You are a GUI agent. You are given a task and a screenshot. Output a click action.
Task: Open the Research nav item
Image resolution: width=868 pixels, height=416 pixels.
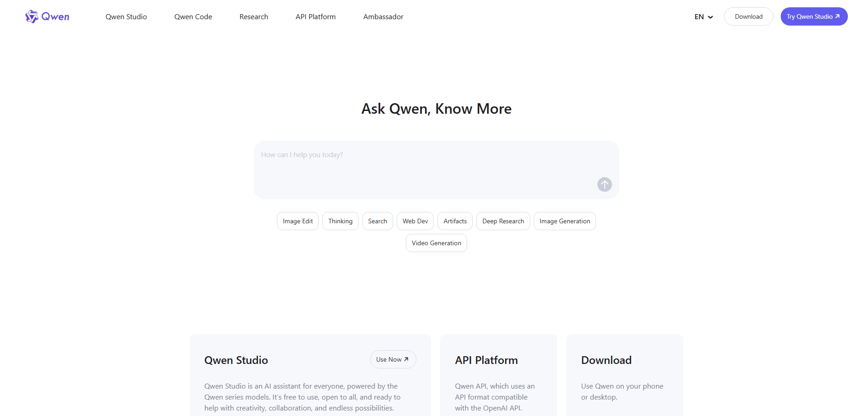pyautogui.click(x=254, y=17)
